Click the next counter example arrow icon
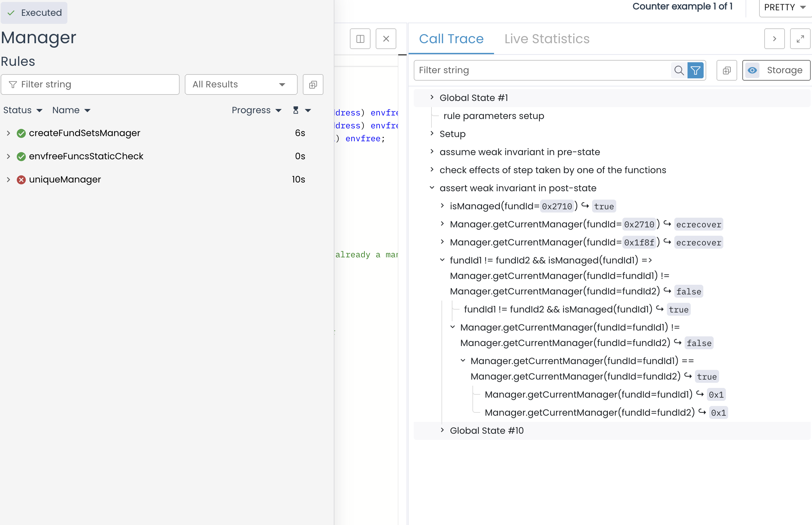Screen dimensions: 812x525 coord(774,39)
